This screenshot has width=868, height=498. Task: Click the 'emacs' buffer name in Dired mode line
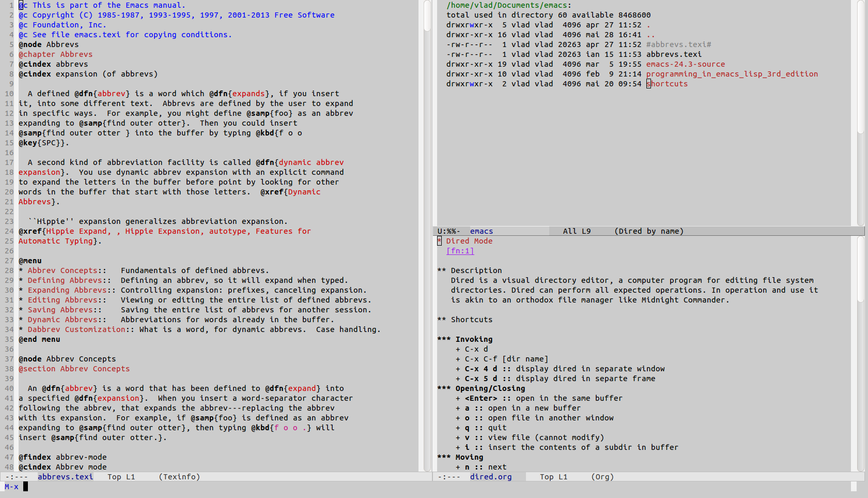click(x=481, y=231)
